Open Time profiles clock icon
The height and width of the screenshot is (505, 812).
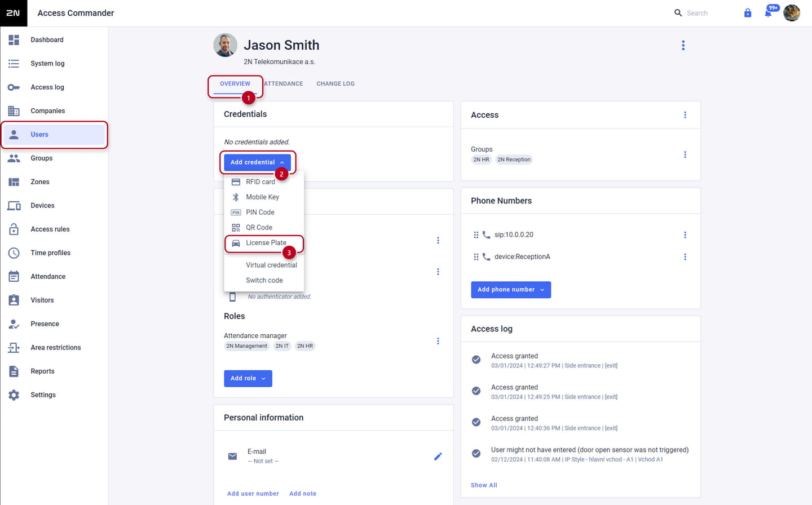point(14,253)
